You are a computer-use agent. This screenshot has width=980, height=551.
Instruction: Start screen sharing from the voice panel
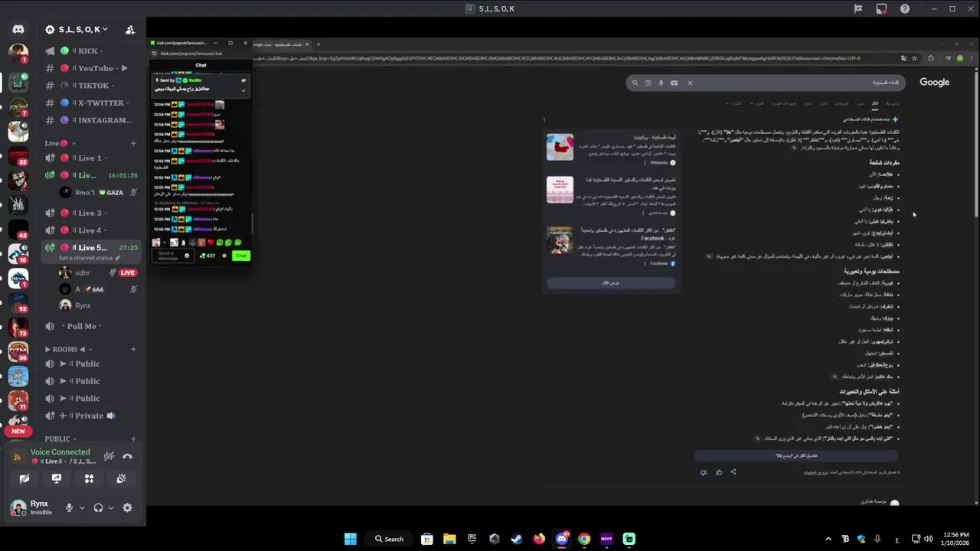coord(57,478)
